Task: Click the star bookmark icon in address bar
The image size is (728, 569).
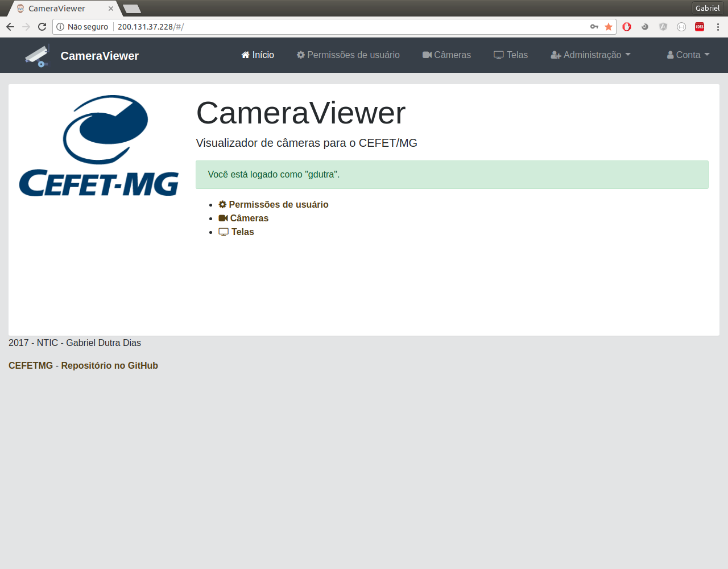Action: (609, 27)
